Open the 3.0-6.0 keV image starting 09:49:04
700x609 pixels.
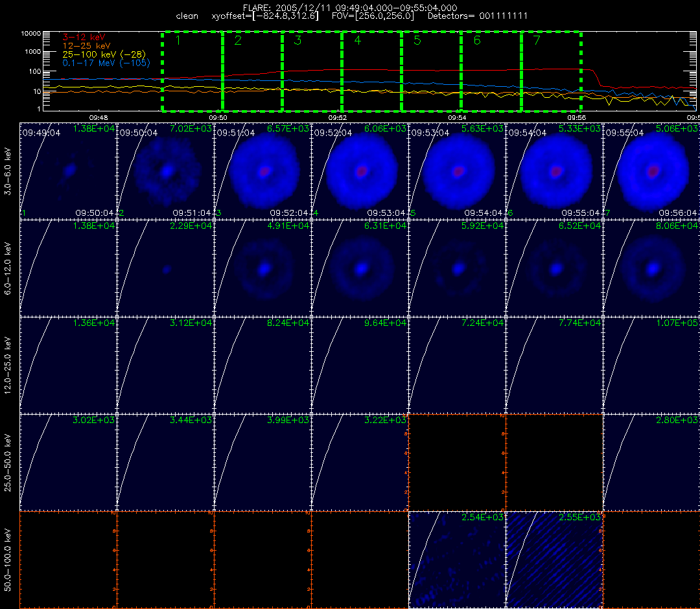(x=68, y=171)
